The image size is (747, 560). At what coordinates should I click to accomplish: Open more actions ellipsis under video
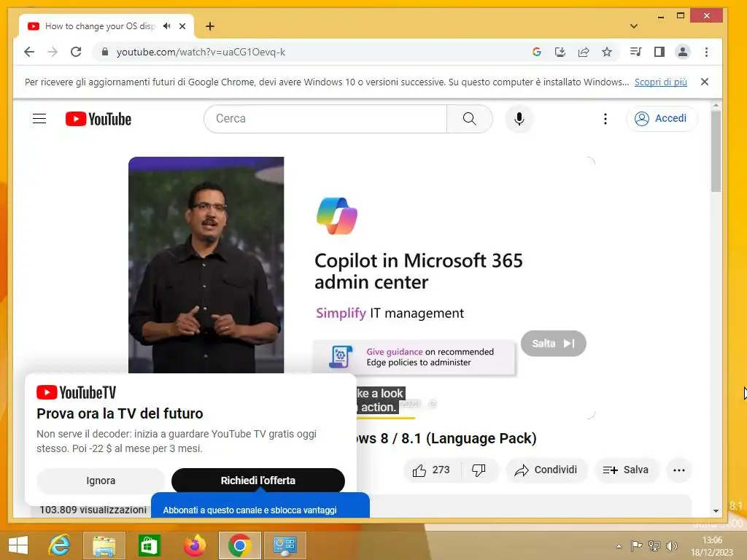(x=679, y=470)
